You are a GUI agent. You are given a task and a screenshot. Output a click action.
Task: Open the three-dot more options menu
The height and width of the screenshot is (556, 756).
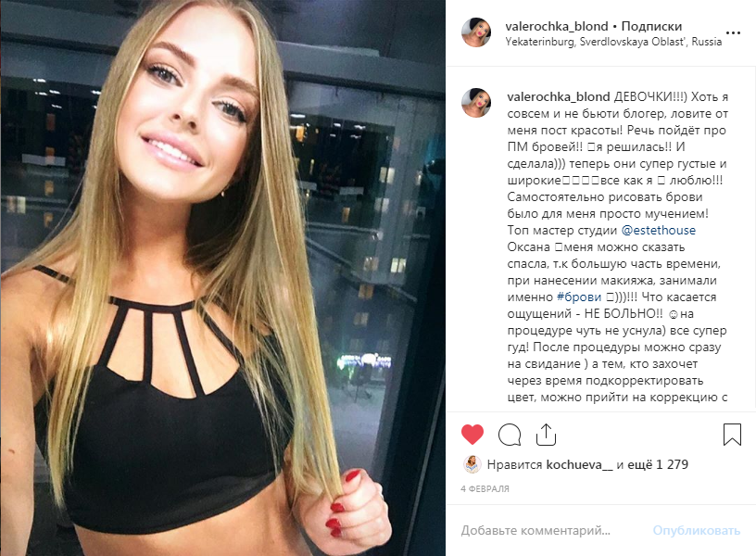pos(733,32)
